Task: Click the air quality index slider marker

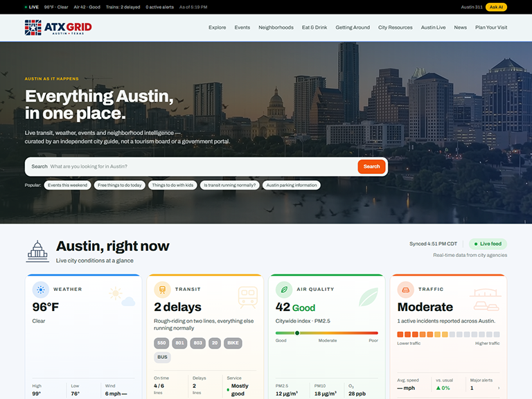Action: click(297, 333)
